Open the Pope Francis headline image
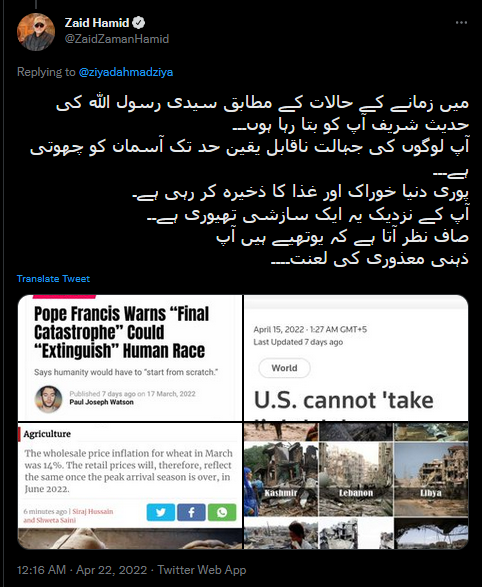Screen dimensions: 482x587 pos(130,358)
